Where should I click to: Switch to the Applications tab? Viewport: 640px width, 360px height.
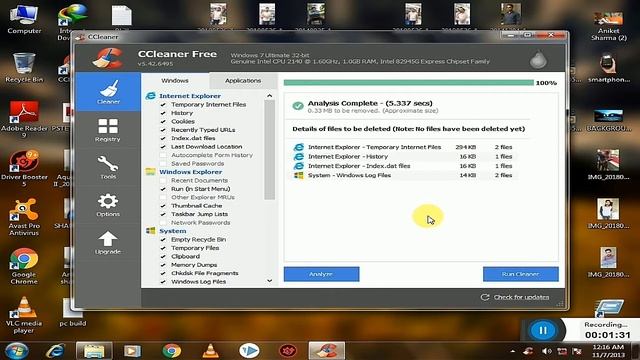243,81
